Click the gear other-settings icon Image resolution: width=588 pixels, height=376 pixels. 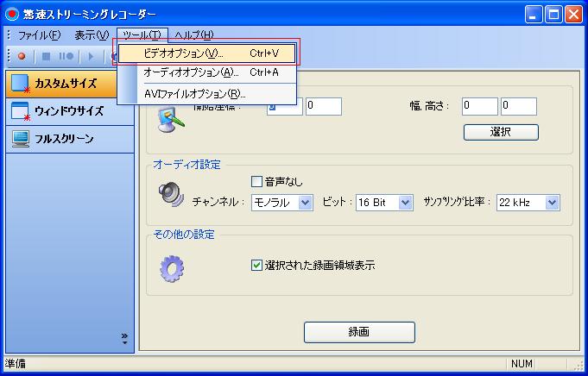tap(172, 268)
